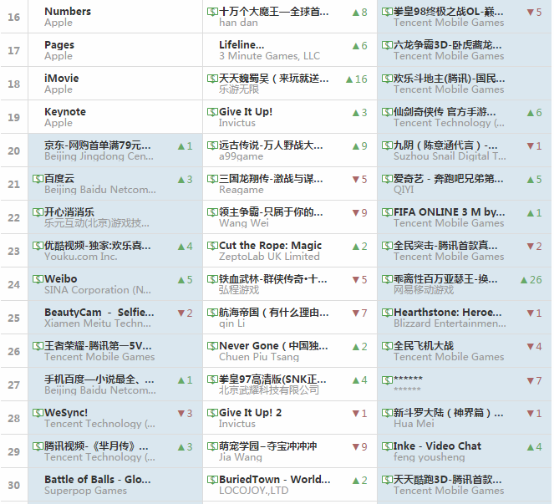Click the dollar icon beside Hearthstone entry
This screenshot has width=554, height=504.
click(387, 312)
